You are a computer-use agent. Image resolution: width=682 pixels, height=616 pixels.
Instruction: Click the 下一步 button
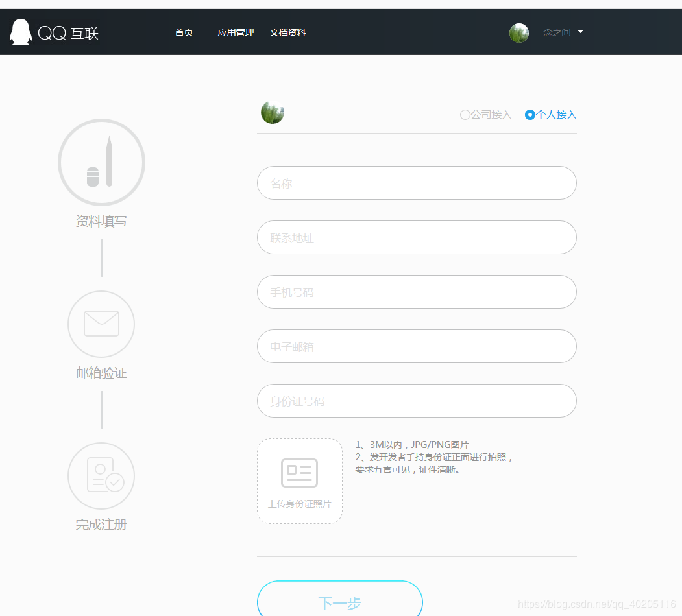[339, 600]
